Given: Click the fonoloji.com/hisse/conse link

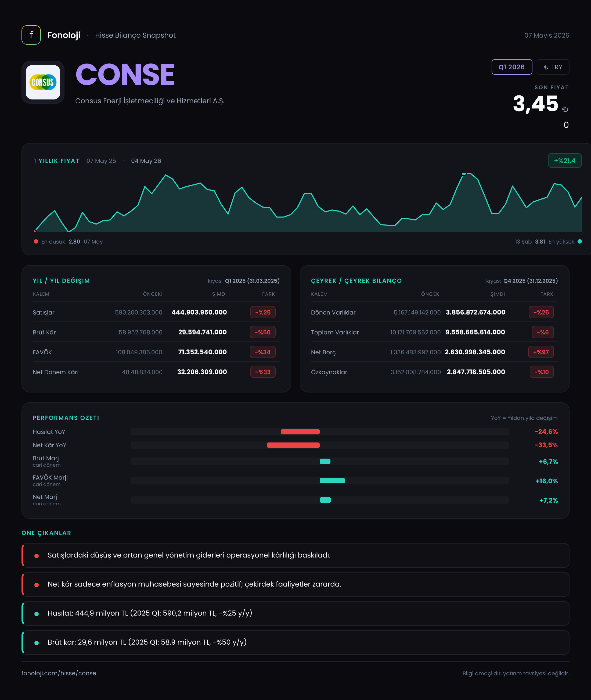Looking at the screenshot, I should (x=59, y=673).
